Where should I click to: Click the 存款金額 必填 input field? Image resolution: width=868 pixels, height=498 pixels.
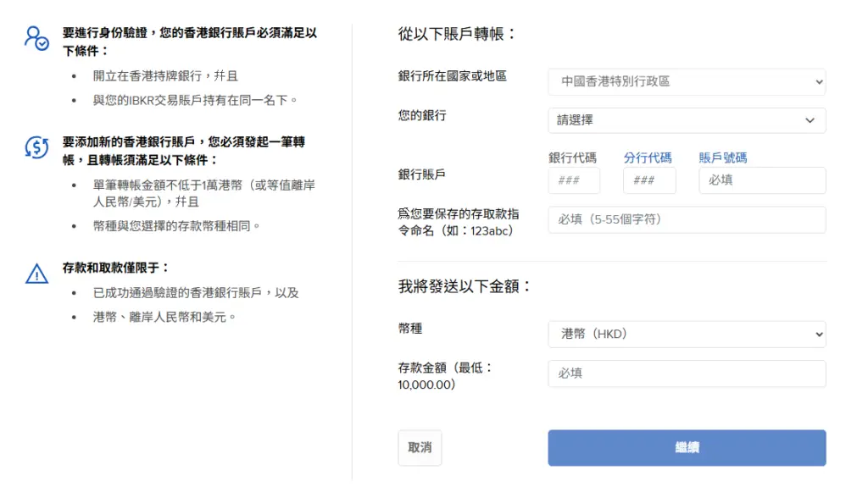[687, 373]
